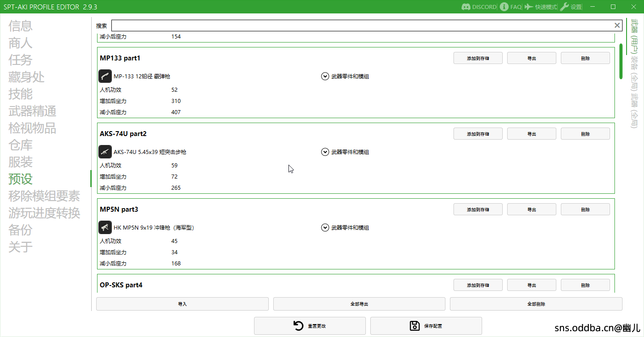Open the 信息 sidebar section
The width and height of the screenshot is (644, 337).
21,26
